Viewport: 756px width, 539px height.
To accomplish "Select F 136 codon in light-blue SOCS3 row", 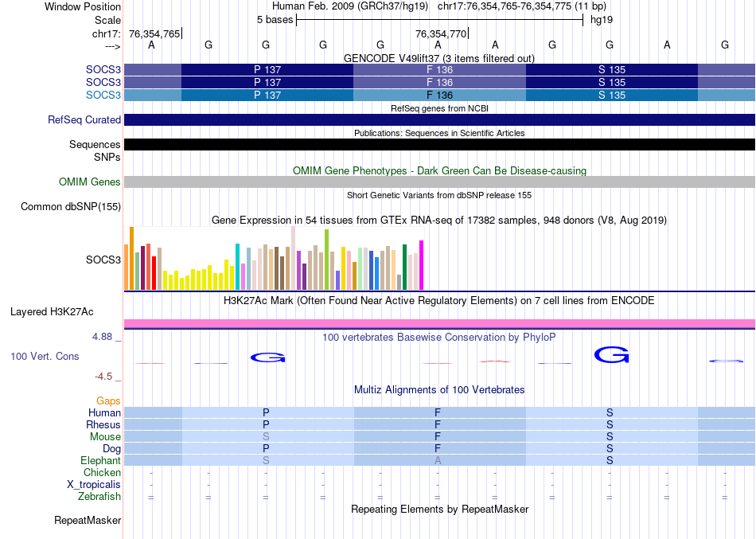I will pyautogui.click(x=439, y=95).
